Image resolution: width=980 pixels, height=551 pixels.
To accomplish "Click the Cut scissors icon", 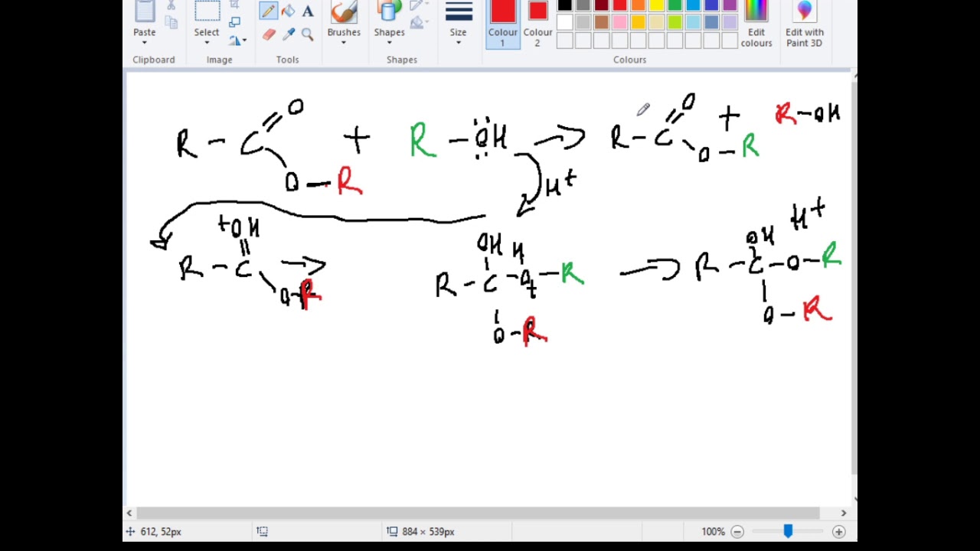I will pos(171,5).
